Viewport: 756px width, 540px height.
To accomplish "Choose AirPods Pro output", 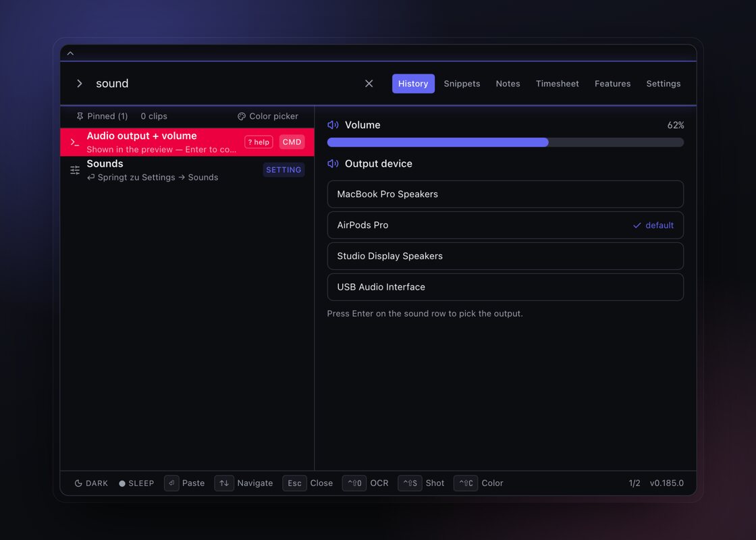I will coord(506,225).
